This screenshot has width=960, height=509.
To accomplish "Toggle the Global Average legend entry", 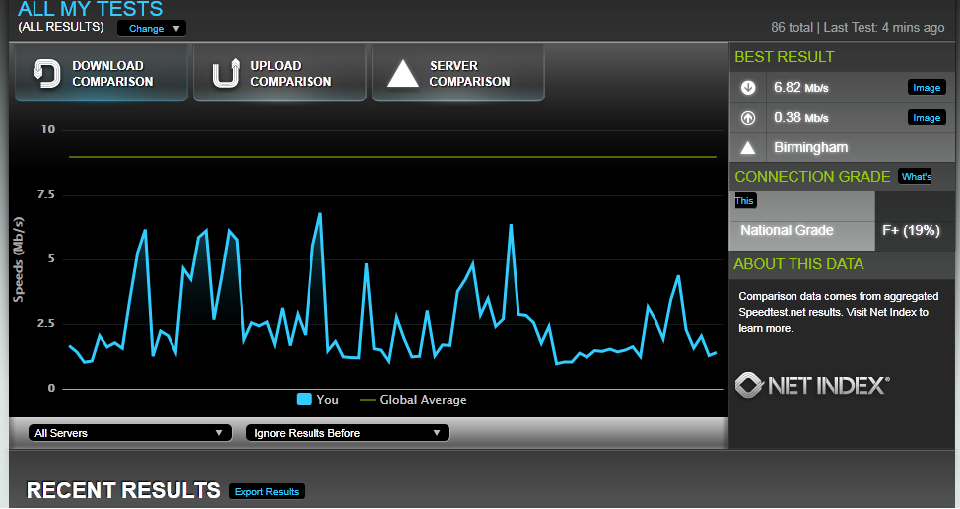I will pyautogui.click(x=412, y=400).
